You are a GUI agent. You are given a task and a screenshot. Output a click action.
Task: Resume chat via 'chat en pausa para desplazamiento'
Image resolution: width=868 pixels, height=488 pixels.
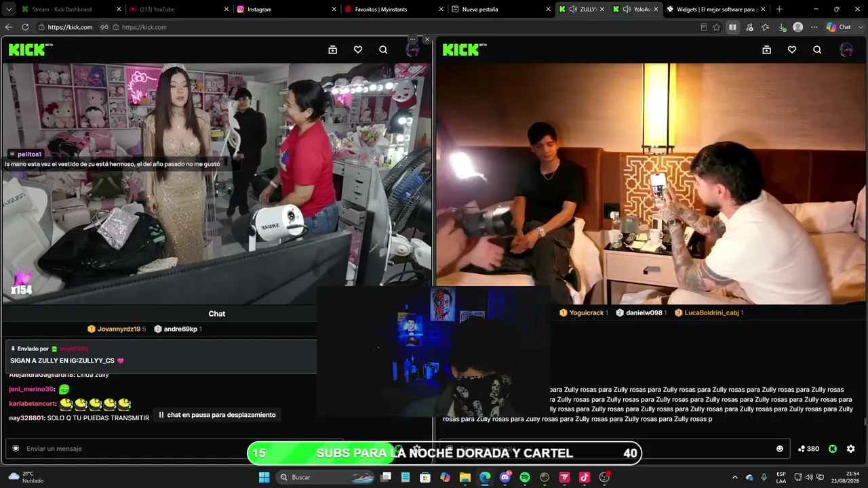[x=217, y=415]
